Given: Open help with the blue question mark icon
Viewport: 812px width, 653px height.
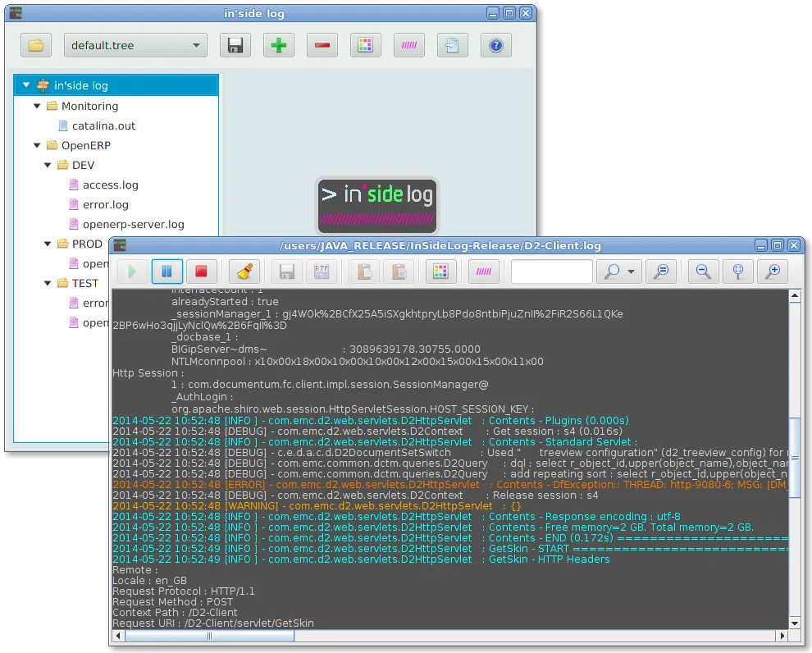Looking at the screenshot, I should 495,45.
